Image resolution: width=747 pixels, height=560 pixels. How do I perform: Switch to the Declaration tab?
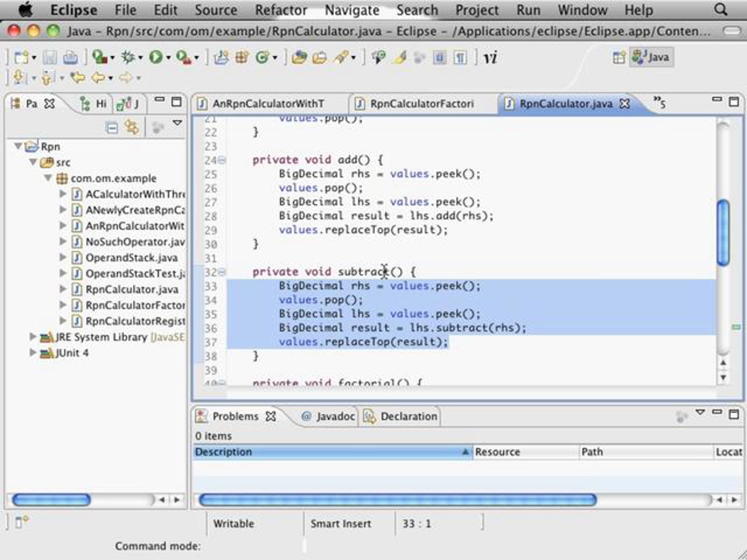401,416
